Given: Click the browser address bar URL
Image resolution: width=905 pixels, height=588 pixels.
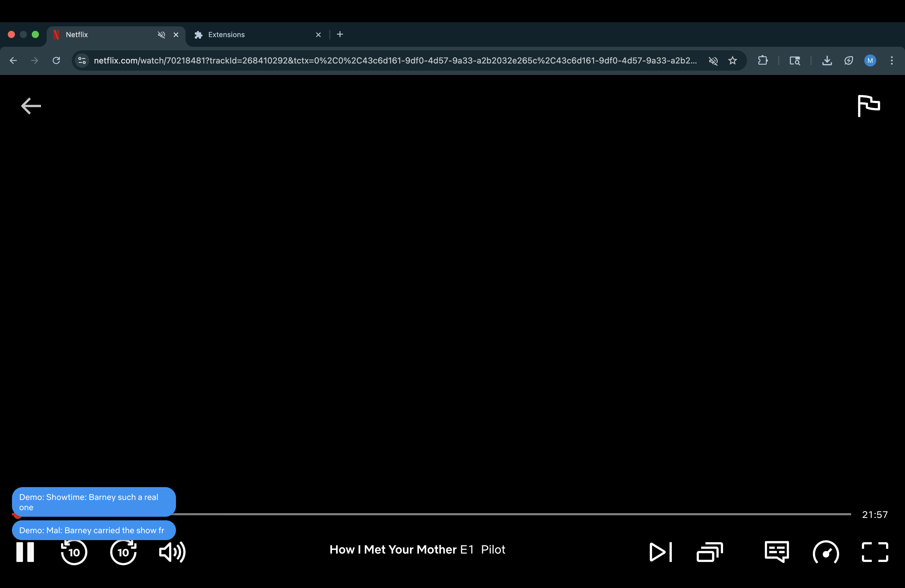Looking at the screenshot, I should (395, 60).
